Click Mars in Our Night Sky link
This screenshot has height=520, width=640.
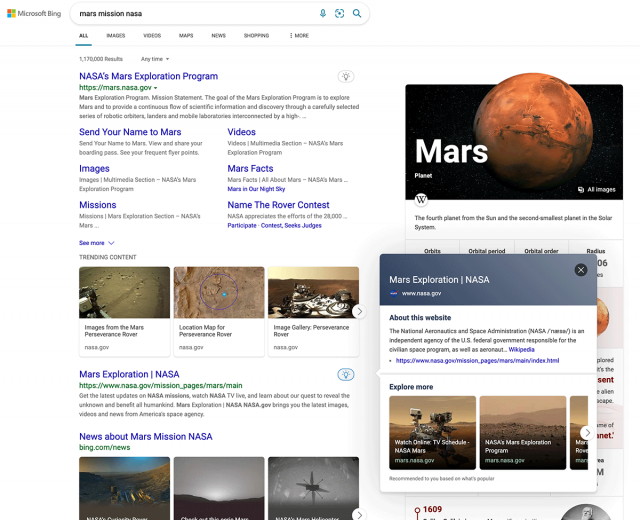click(256, 189)
